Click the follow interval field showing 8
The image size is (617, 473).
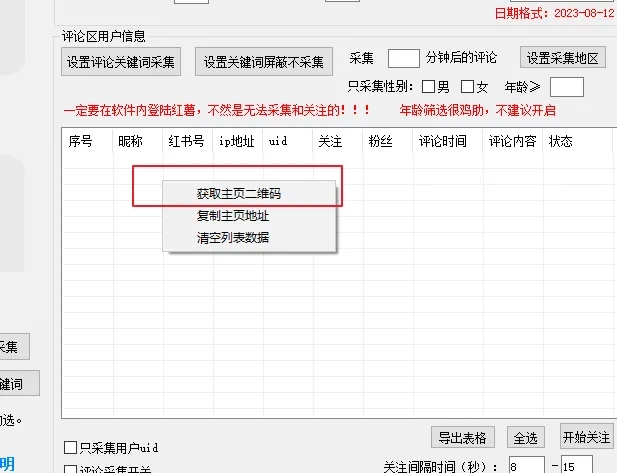[526, 466]
